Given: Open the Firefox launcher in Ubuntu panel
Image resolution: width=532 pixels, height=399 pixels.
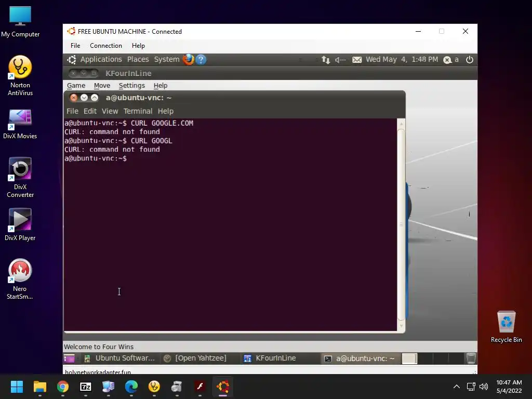Looking at the screenshot, I should tap(188, 59).
